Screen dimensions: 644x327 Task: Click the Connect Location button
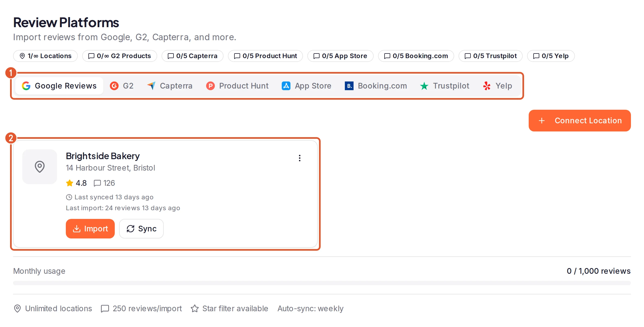click(x=580, y=121)
